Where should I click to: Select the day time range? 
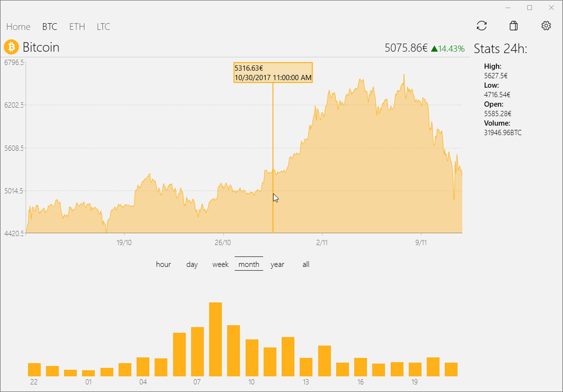(192, 264)
